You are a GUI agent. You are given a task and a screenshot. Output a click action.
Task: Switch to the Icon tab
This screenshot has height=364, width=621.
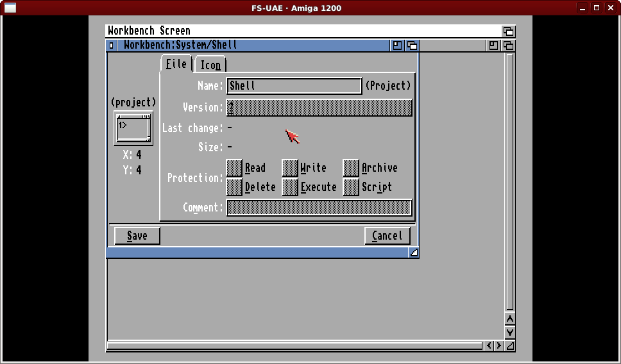[x=210, y=65]
